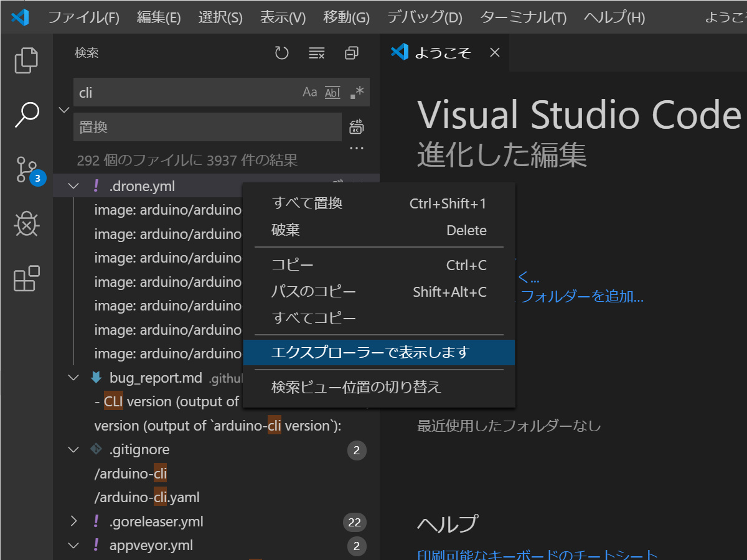Clear all search results
The width and height of the screenshot is (747, 560).
[x=316, y=53]
